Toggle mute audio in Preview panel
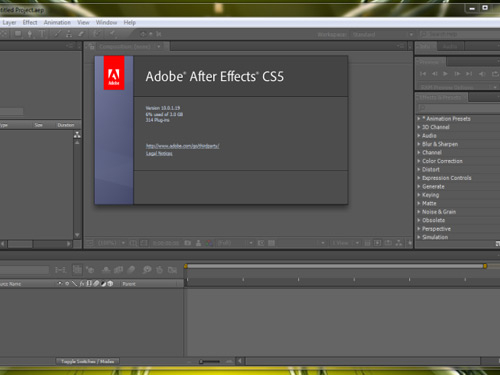 click(x=482, y=74)
